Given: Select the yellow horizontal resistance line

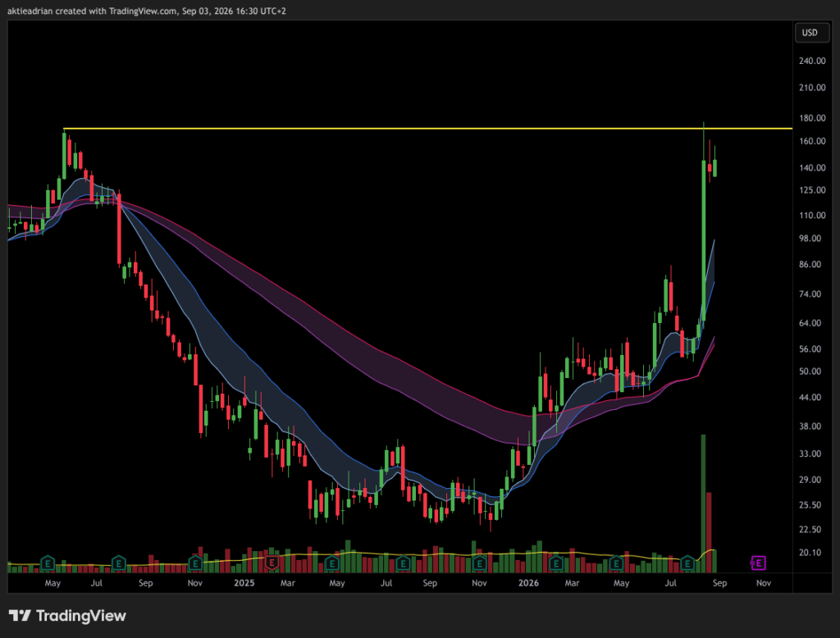Looking at the screenshot, I should [x=427, y=129].
